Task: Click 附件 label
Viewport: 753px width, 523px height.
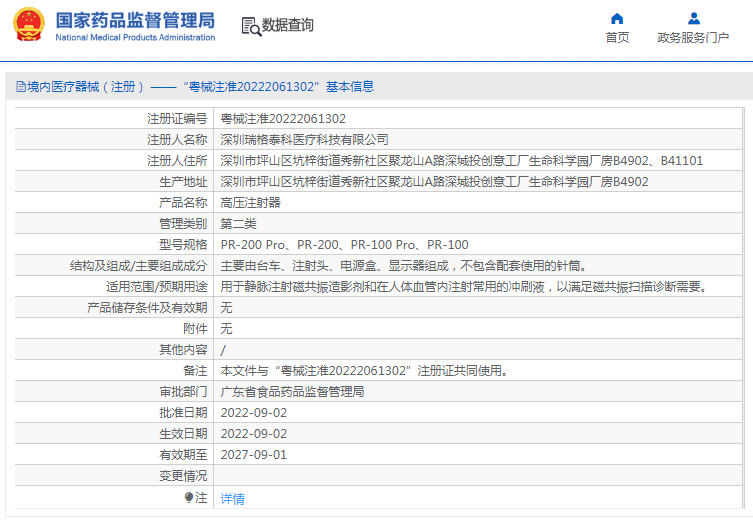Action: click(195, 329)
